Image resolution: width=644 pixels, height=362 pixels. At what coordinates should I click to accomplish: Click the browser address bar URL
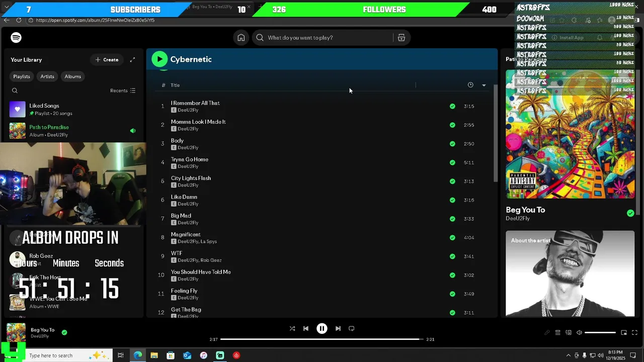pyautogui.click(x=95, y=20)
